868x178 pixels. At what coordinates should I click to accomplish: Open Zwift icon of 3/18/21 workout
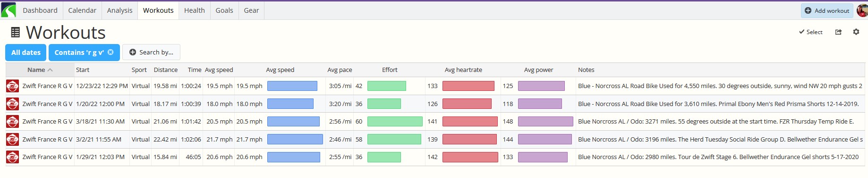12,121
